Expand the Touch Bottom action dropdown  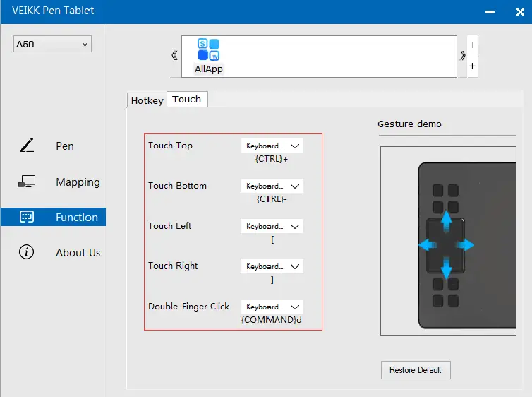272,186
